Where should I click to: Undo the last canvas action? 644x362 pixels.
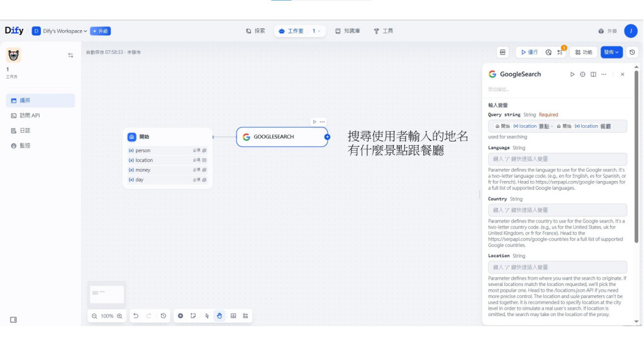(136, 315)
